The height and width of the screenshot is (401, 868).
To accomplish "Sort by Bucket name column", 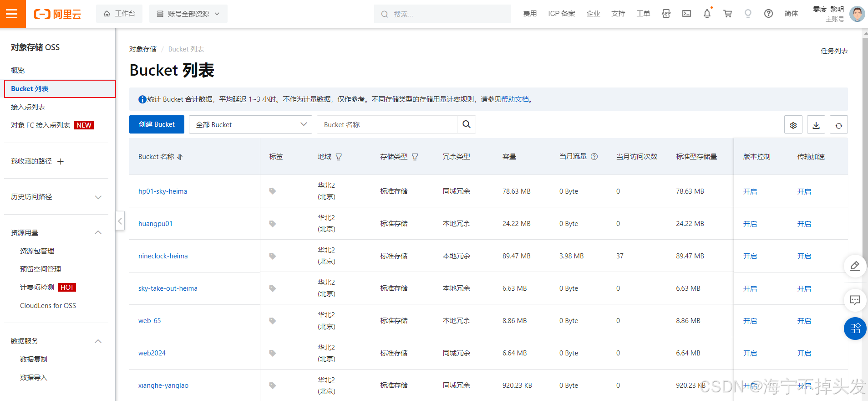I will pos(180,157).
